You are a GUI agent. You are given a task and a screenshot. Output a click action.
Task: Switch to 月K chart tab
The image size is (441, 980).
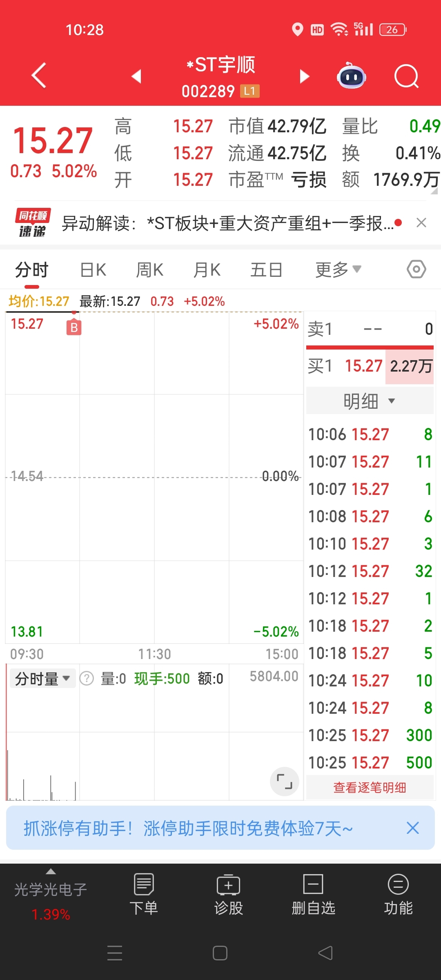coord(207,270)
